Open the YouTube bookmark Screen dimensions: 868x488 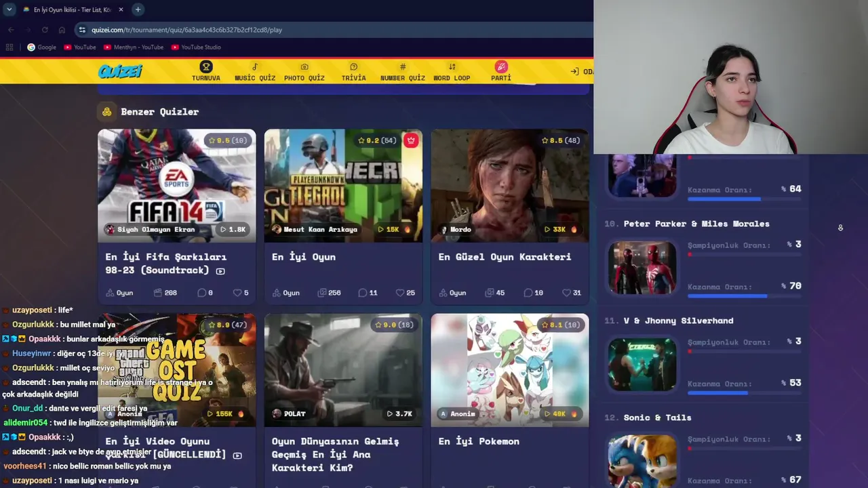pos(80,47)
